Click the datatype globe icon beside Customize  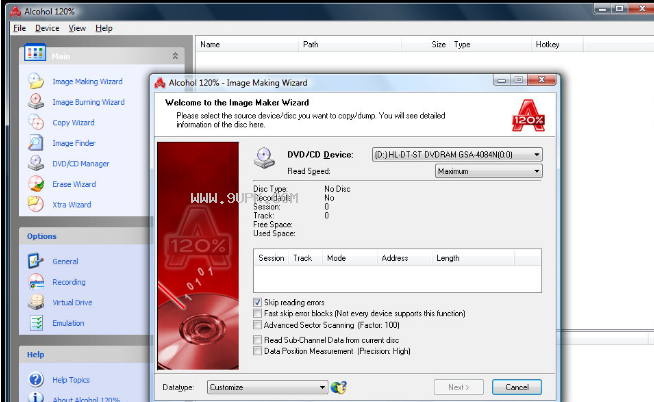(339, 387)
